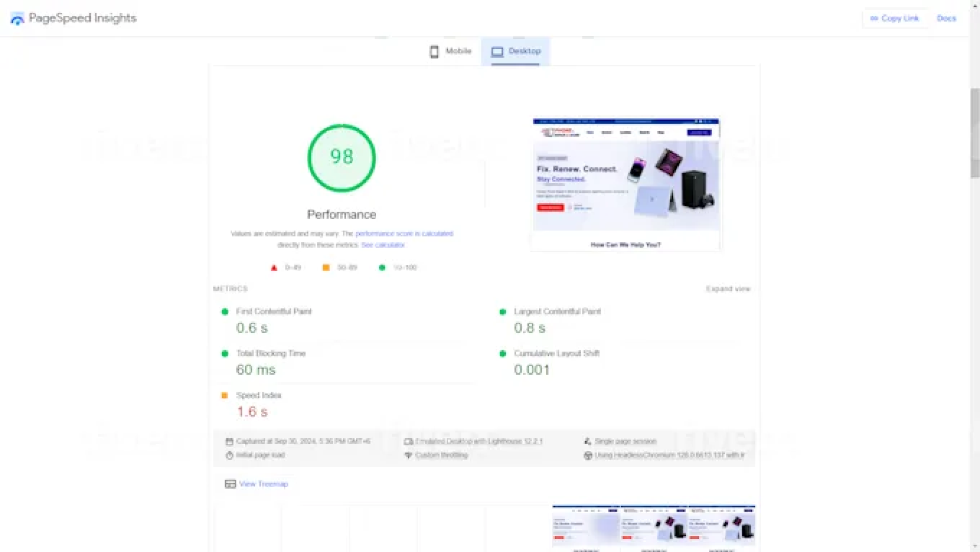The image size is (980, 552).
Task: Click the Copy Link chain icon
Action: click(x=874, y=18)
